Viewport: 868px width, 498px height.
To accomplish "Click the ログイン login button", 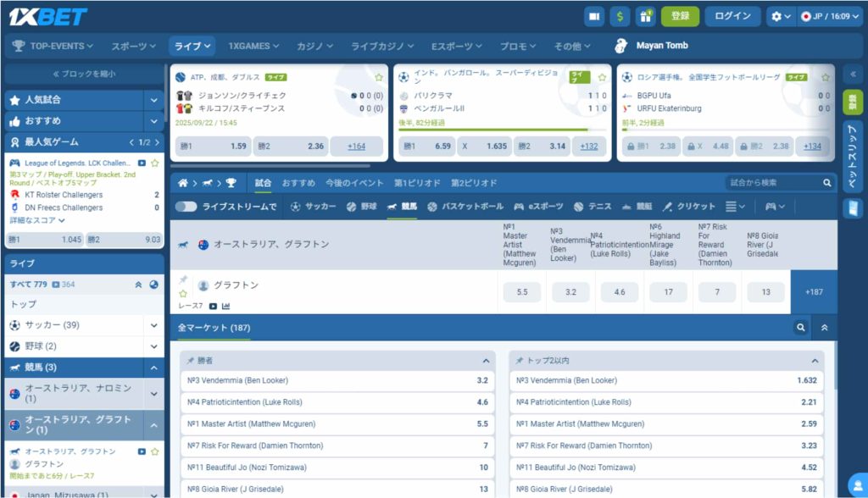I will tap(732, 17).
